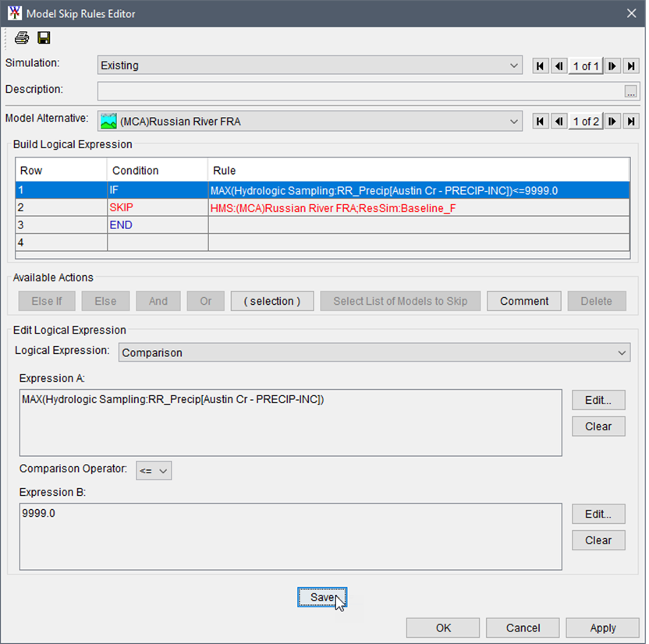Click the Delete action button
Image resolution: width=649 pixels, height=644 pixels.
pyautogui.click(x=596, y=301)
